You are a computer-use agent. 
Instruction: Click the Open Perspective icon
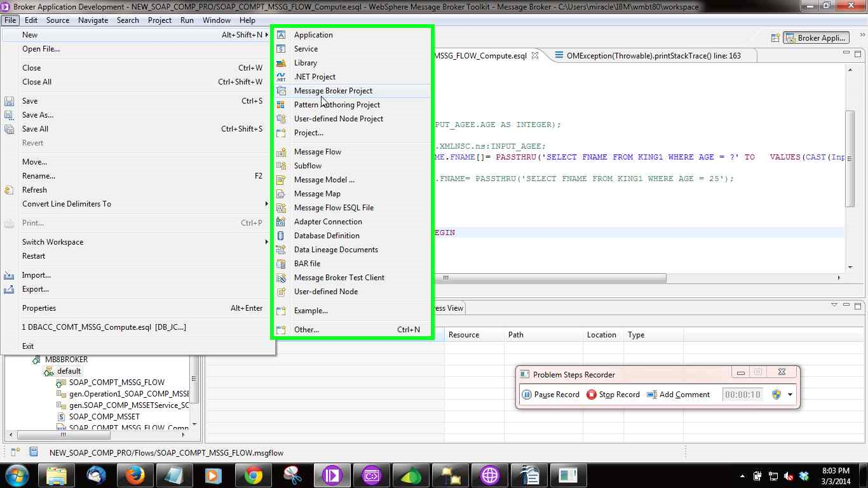coord(775,38)
